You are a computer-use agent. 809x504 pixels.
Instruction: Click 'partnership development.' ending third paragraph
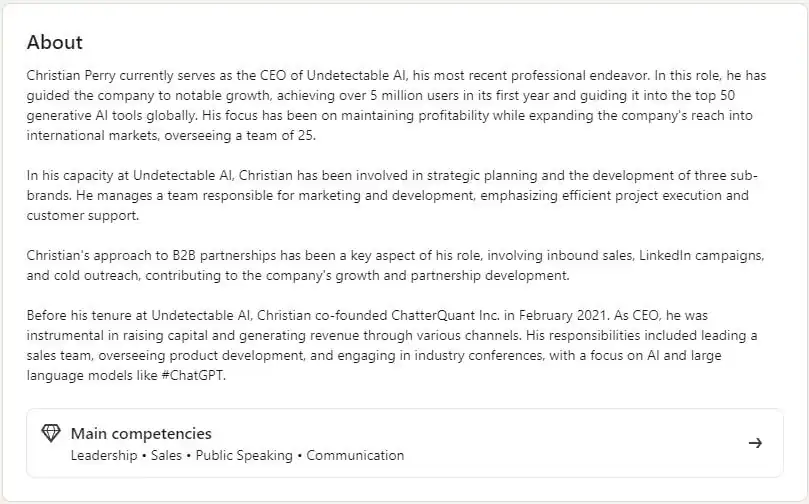(490, 275)
